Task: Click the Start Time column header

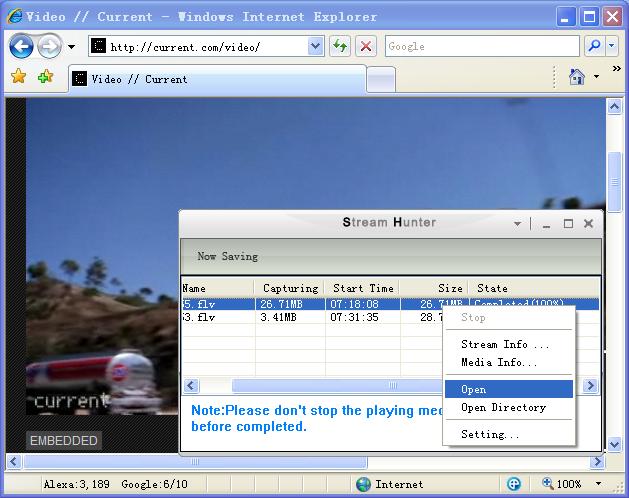Action: (363, 288)
